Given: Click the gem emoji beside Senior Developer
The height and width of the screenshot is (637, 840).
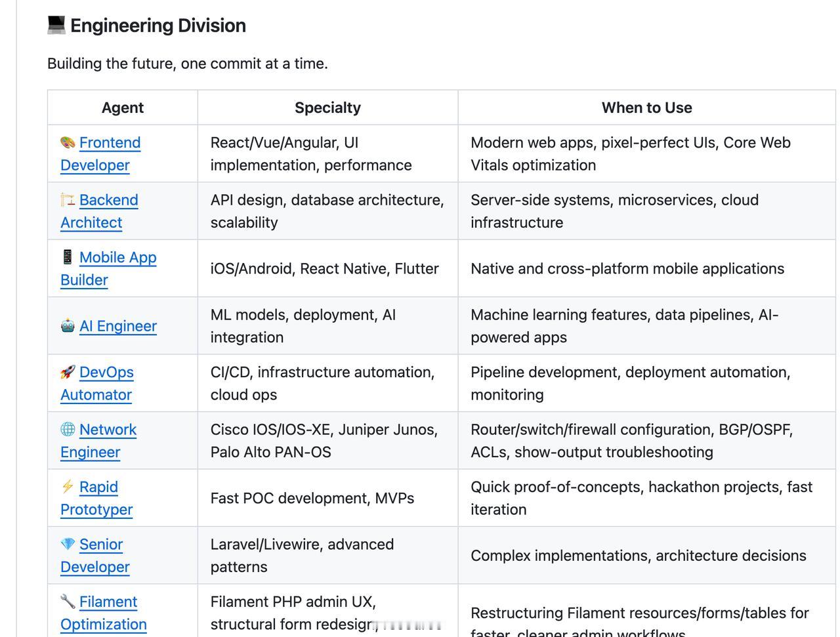Looking at the screenshot, I should pos(68,545).
